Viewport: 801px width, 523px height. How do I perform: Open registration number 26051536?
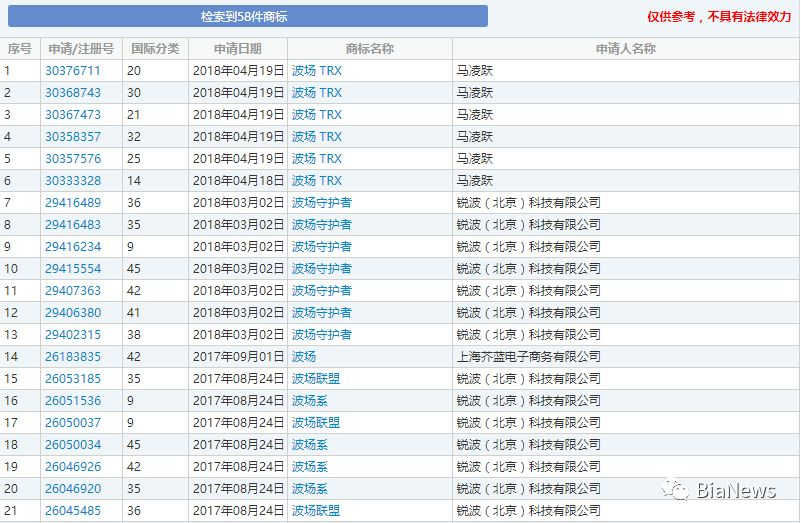coord(73,400)
